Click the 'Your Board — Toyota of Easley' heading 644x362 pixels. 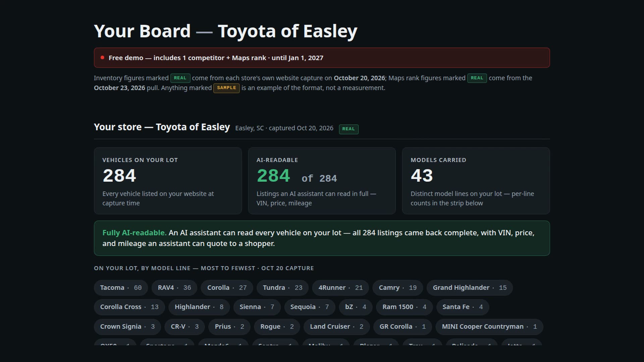point(225,31)
